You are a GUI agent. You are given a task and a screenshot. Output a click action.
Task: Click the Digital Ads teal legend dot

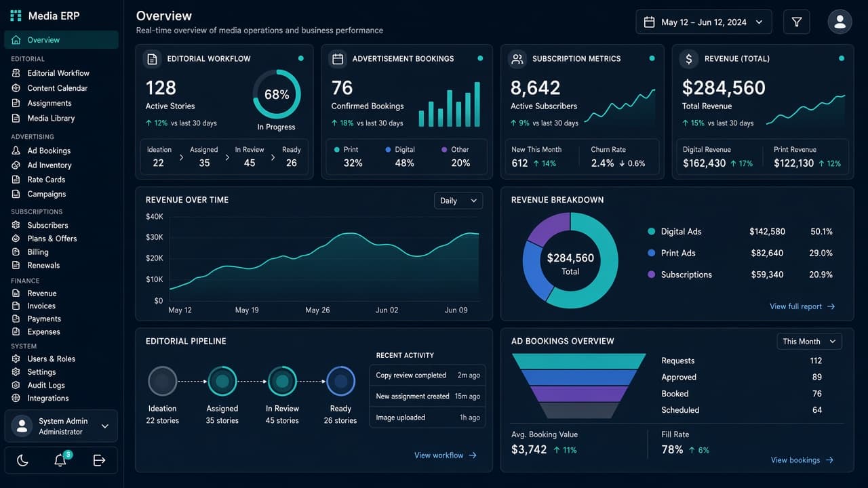(x=652, y=231)
